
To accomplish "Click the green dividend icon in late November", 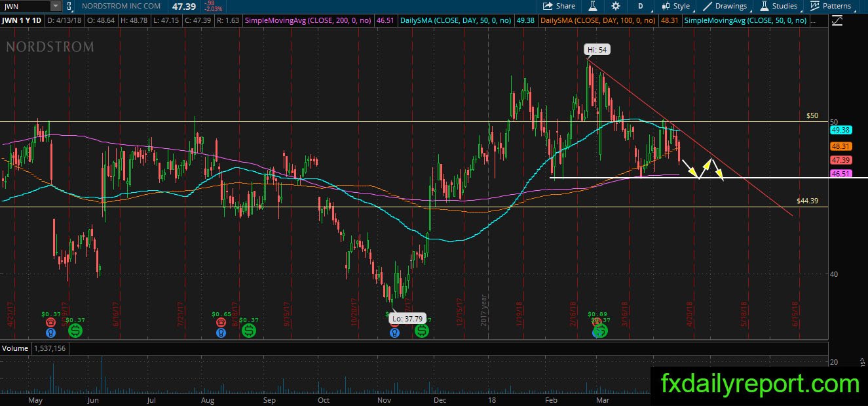I will click(421, 331).
